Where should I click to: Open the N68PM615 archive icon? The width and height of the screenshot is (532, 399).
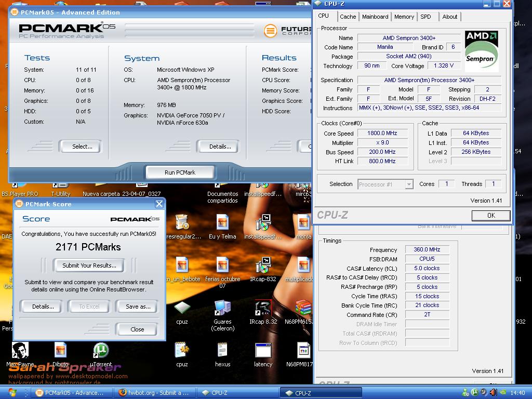pos(303,308)
